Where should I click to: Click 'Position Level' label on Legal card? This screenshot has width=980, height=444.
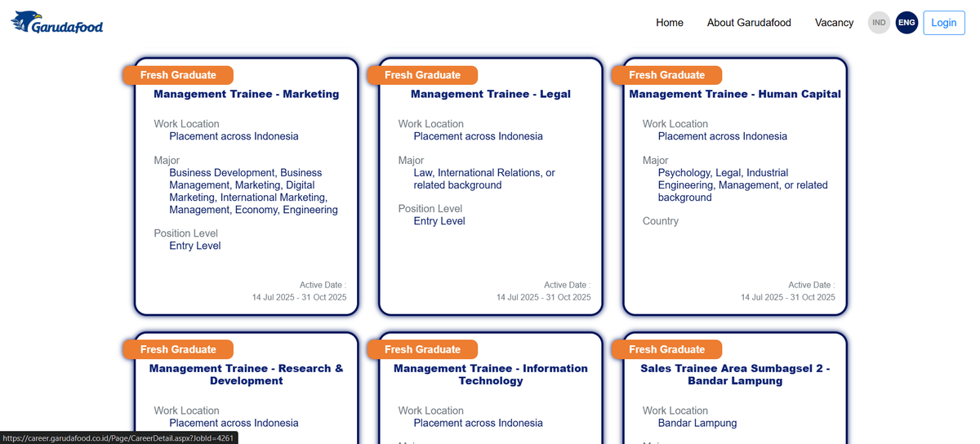click(430, 209)
